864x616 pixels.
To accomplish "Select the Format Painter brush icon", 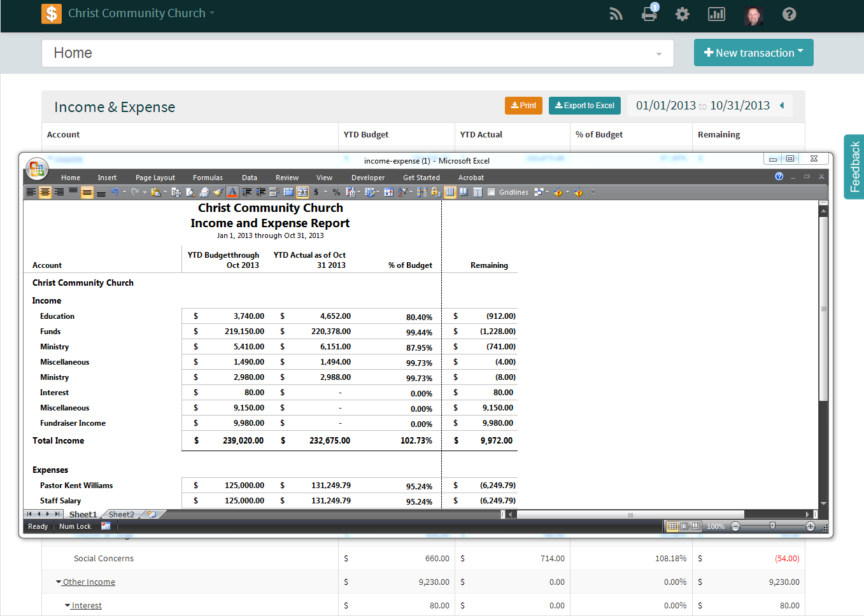I will pyautogui.click(x=218, y=192).
